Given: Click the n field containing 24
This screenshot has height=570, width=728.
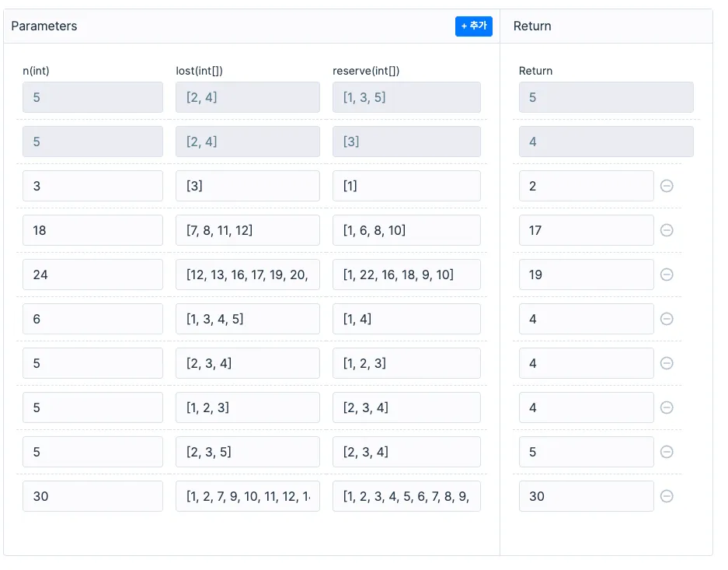Looking at the screenshot, I should point(92,275).
